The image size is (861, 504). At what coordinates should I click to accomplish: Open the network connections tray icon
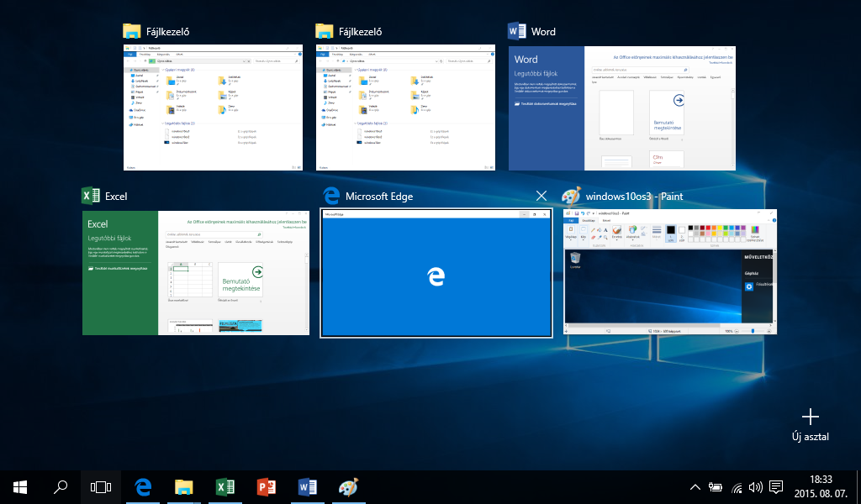click(737, 486)
